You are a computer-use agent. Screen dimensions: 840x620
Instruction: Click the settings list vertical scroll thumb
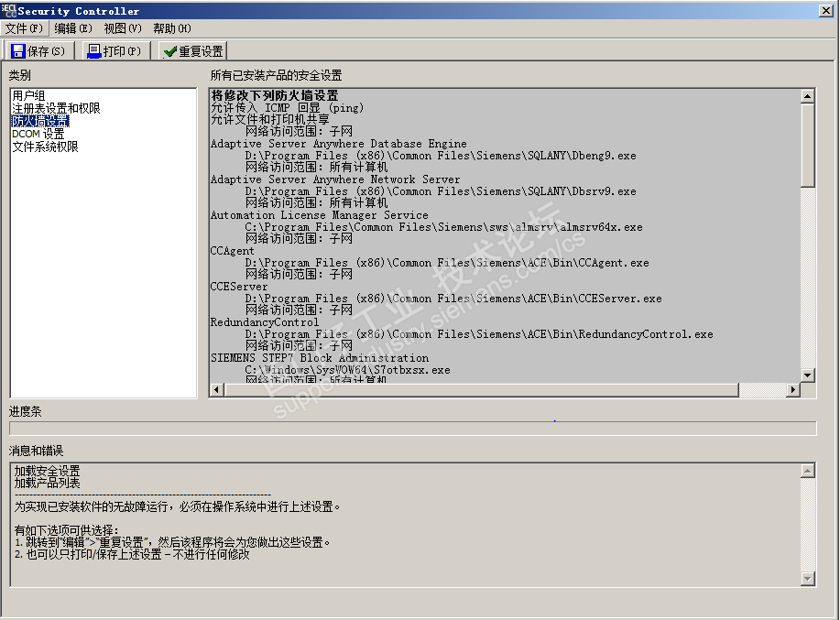pyautogui.click(x=808, y=145)
